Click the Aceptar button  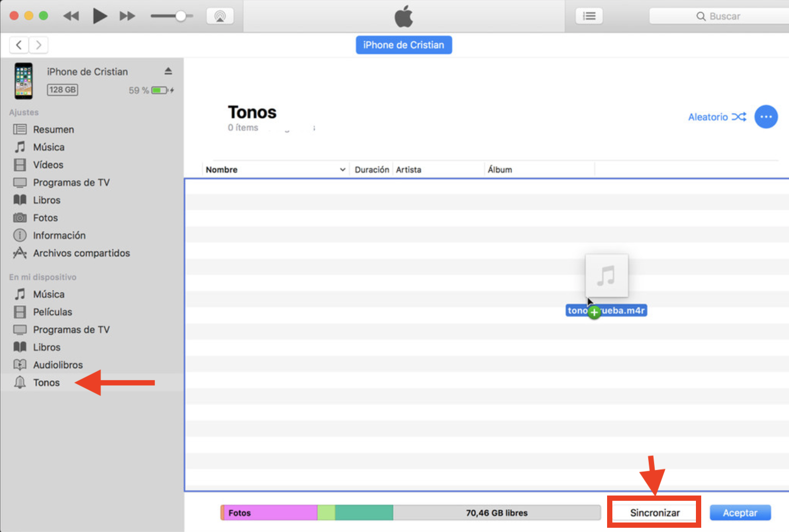pos(740,513)
